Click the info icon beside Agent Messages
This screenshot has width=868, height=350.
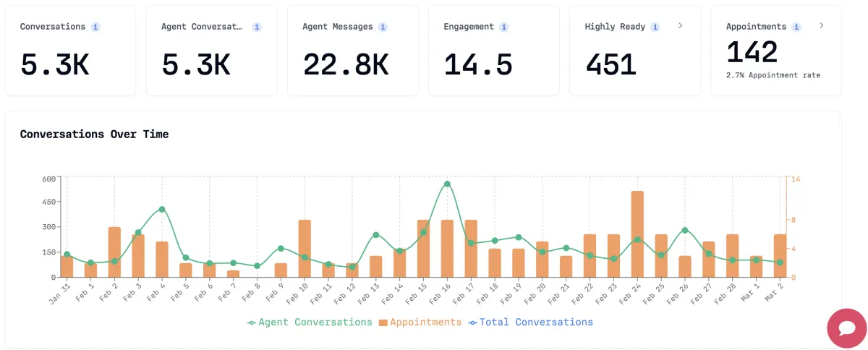point(383,27)
